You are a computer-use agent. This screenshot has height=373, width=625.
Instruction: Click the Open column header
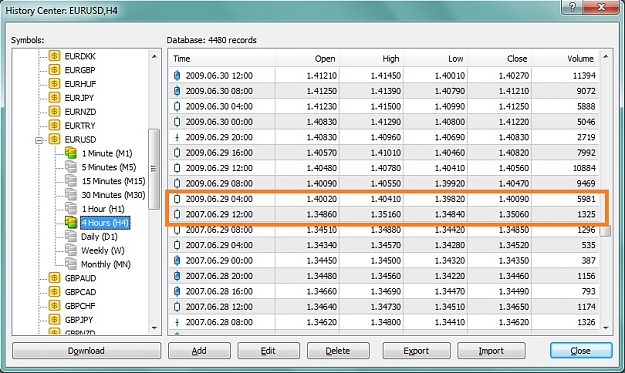click(x=307, y=59)
